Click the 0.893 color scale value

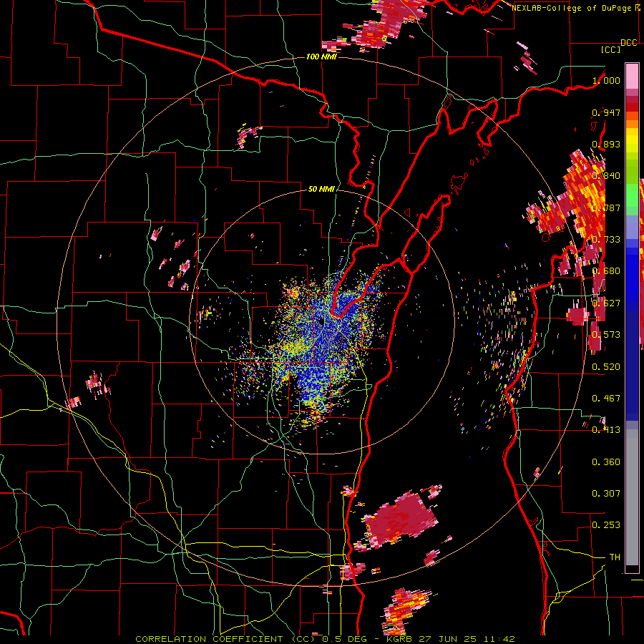pos(606,144)
